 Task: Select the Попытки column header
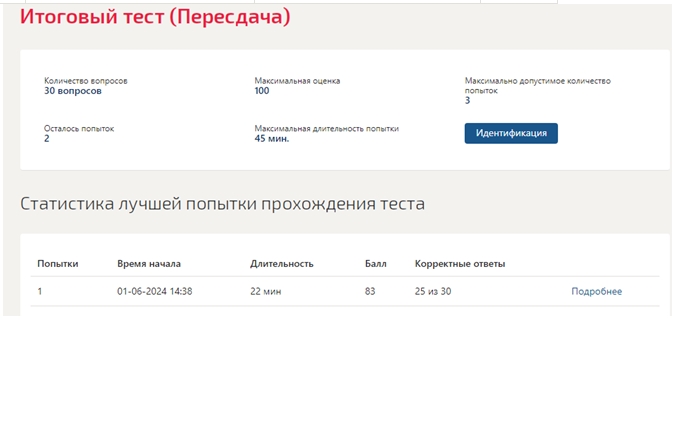58,264
